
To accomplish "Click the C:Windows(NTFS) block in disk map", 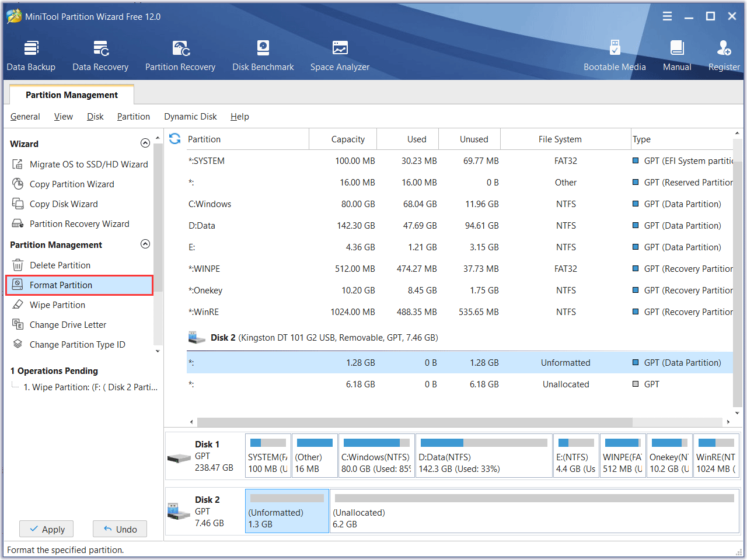I will (x=376, y=456).
